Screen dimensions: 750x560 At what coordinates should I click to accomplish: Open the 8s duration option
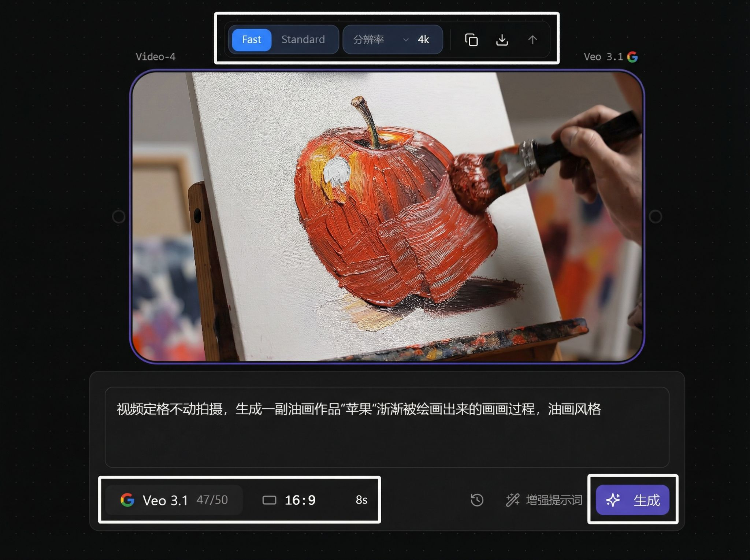coord(362,500)
